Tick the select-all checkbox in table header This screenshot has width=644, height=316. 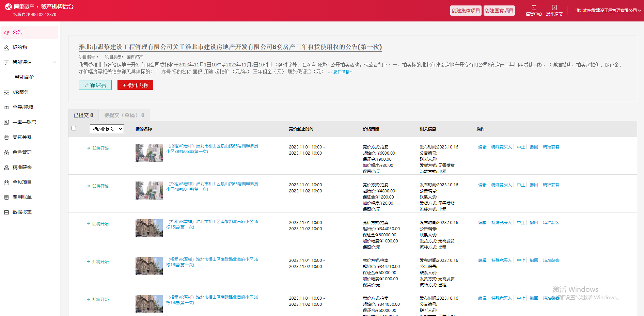point(74,128)
